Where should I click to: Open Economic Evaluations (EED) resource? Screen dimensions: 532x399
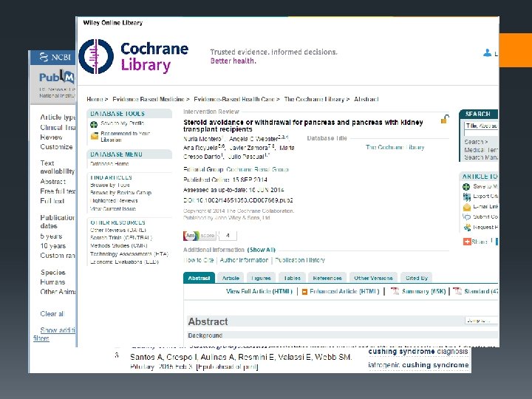(x=125, y=262)
